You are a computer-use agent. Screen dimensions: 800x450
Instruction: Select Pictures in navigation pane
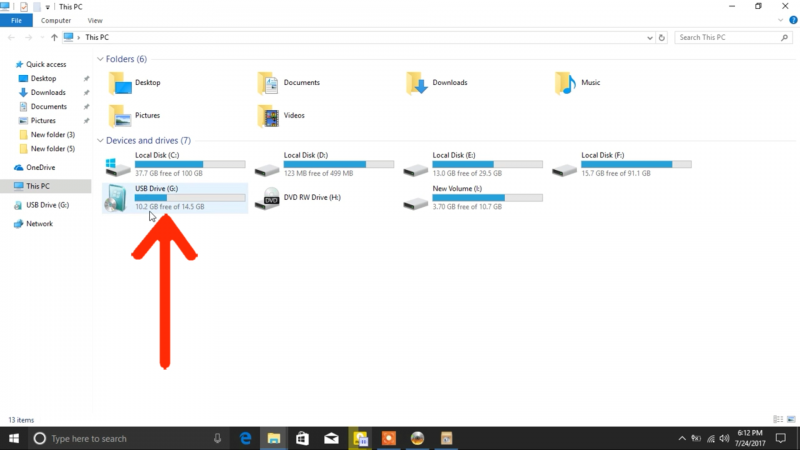click(43, 120)
